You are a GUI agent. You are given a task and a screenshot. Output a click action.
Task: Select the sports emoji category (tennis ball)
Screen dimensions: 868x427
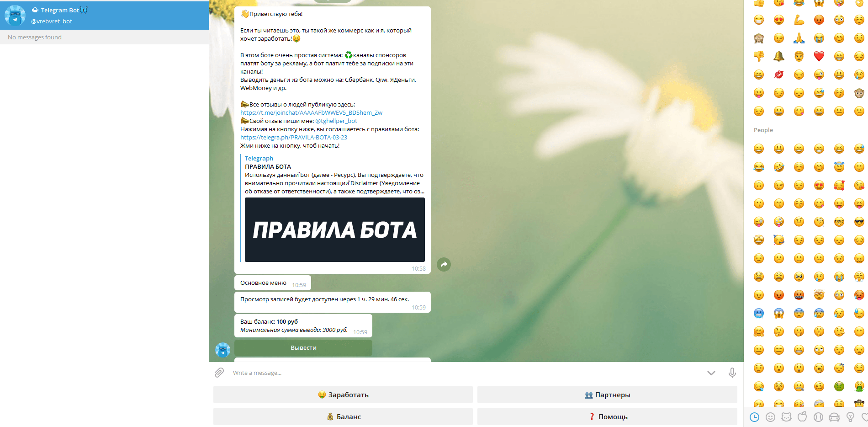[818, 417]
